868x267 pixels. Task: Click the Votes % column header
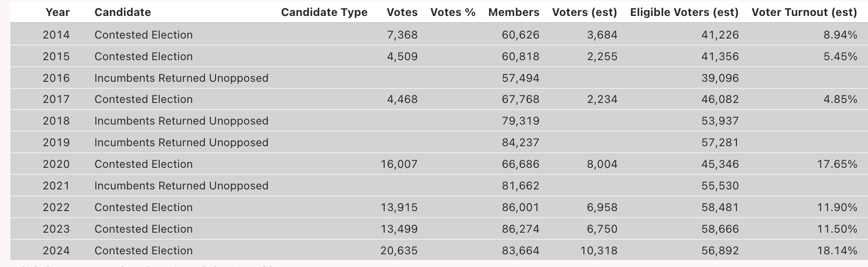click(453, 12)
